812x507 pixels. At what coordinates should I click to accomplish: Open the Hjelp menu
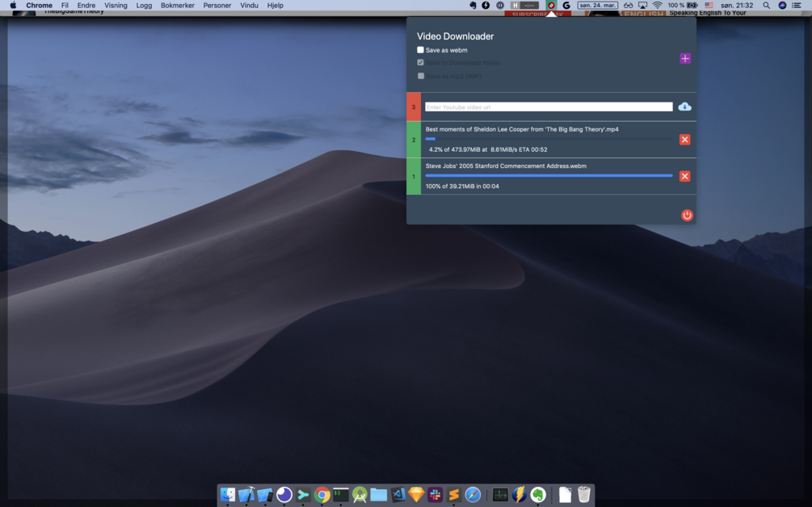click(275, 5)
